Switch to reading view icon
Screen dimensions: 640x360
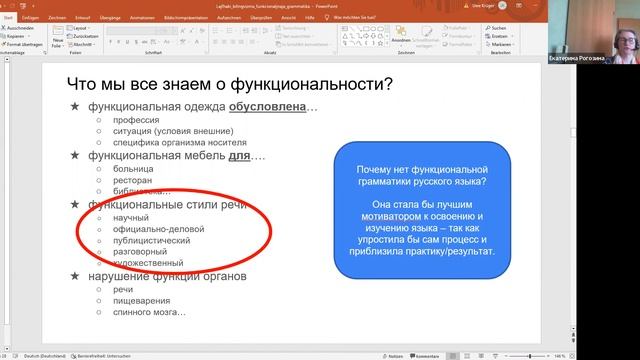click(x=481, y=356)
